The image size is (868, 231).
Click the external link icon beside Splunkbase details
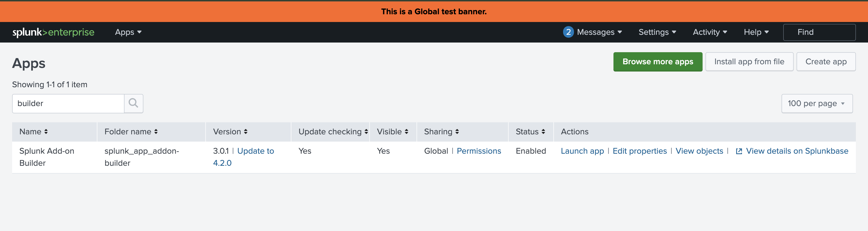[x=739, y=151]
